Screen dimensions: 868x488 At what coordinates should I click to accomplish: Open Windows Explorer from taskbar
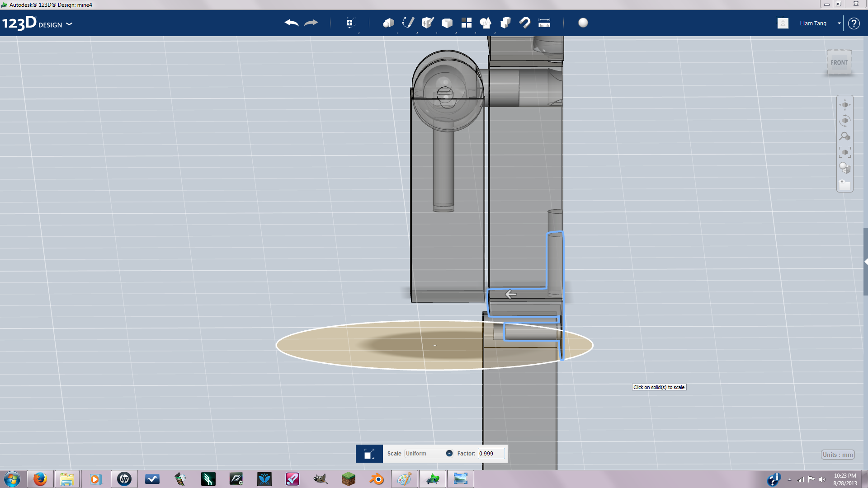click(x=67, y=479)
